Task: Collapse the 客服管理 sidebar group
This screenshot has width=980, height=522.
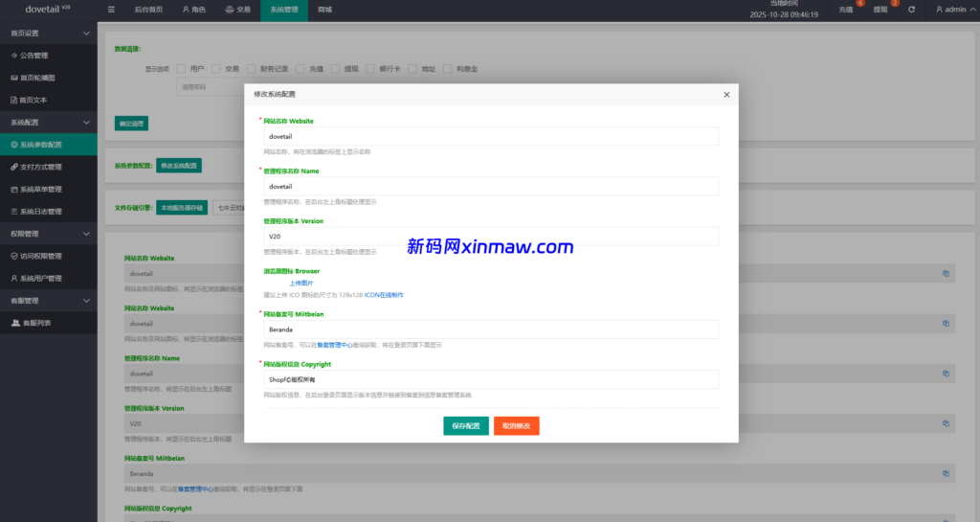Action: [x=49, y=301]
